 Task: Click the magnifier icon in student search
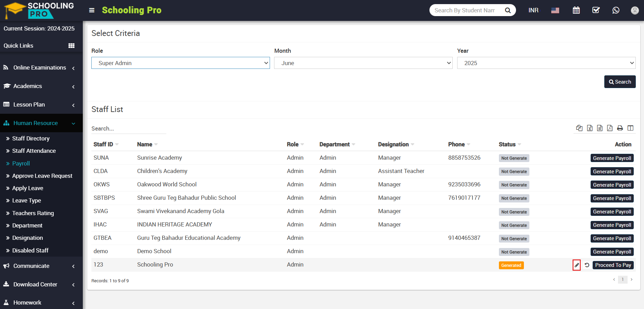[508, 10]
